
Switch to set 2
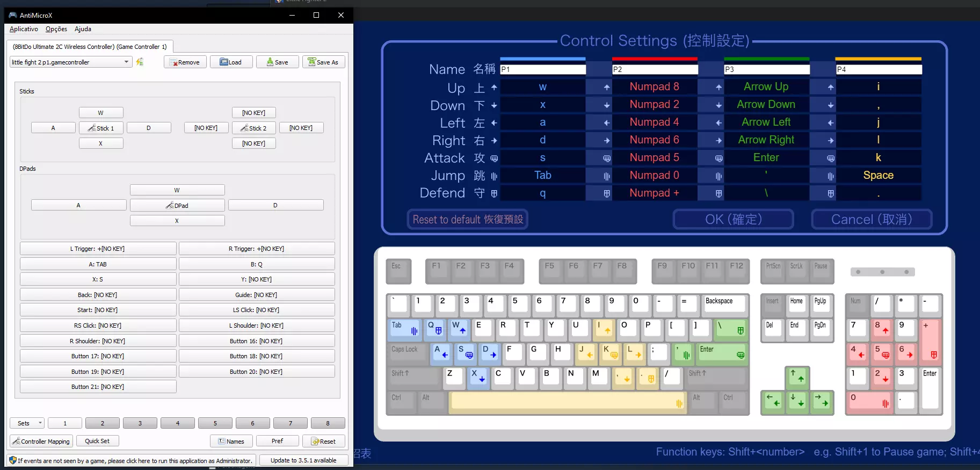(x=103, y=423)
